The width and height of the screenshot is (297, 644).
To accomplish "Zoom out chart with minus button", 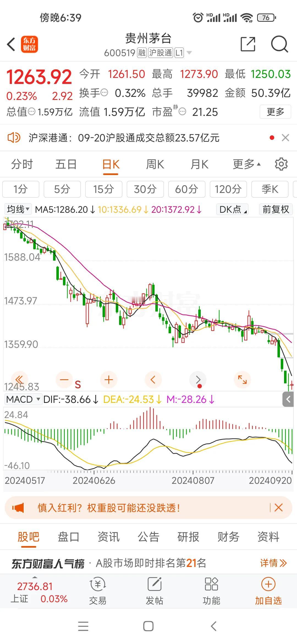I will (x=64, y=380).
